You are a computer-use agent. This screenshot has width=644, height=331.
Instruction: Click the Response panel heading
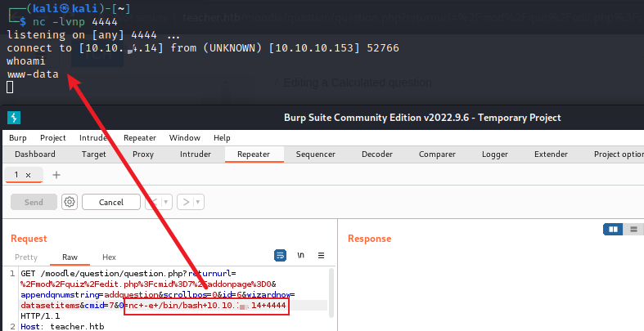pos(369,239)
